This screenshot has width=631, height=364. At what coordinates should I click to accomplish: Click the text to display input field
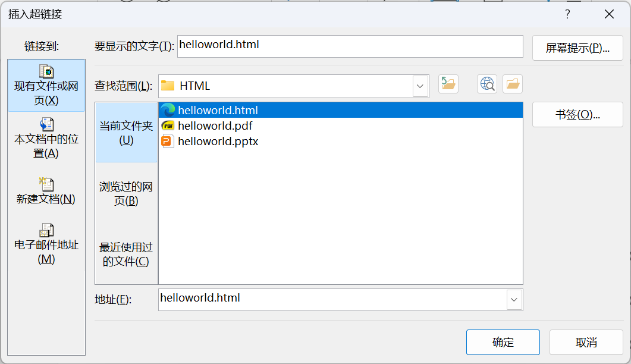[350, 46]
